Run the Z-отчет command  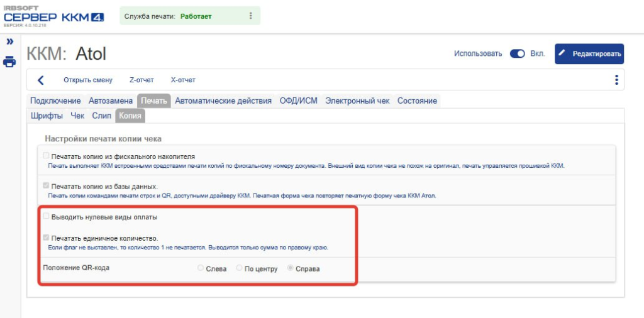click(142, 80)
